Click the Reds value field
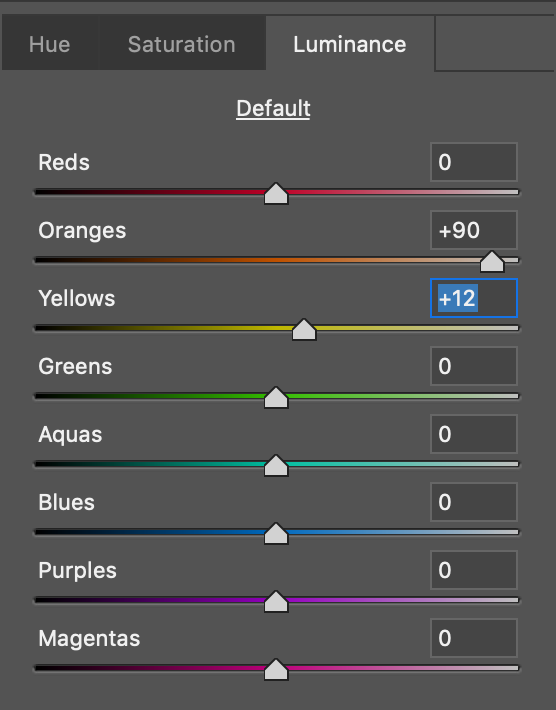The image size is (556, 710). (x=474, y=162)
